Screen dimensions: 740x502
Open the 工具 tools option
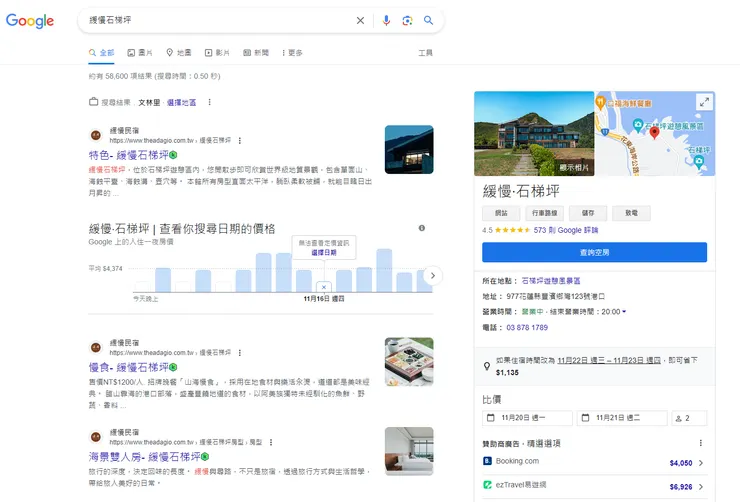tap(425, 52)
